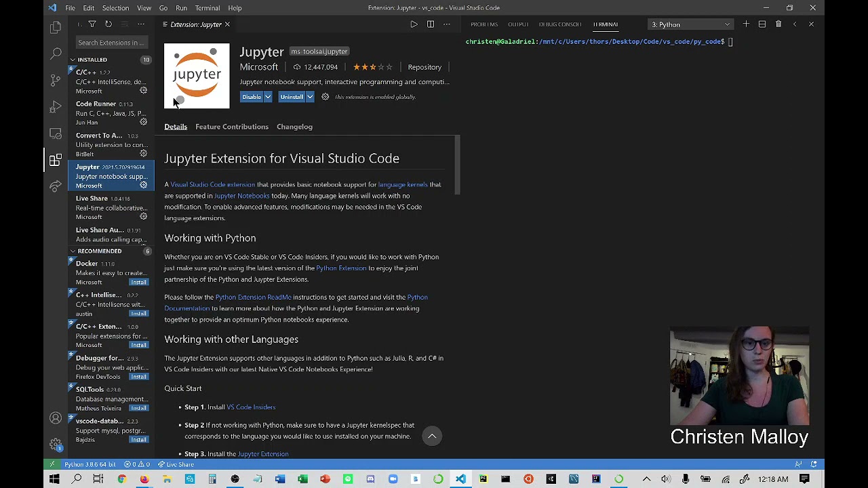
Task: Open Chrome from the taskbar
Action: [121, 479]
